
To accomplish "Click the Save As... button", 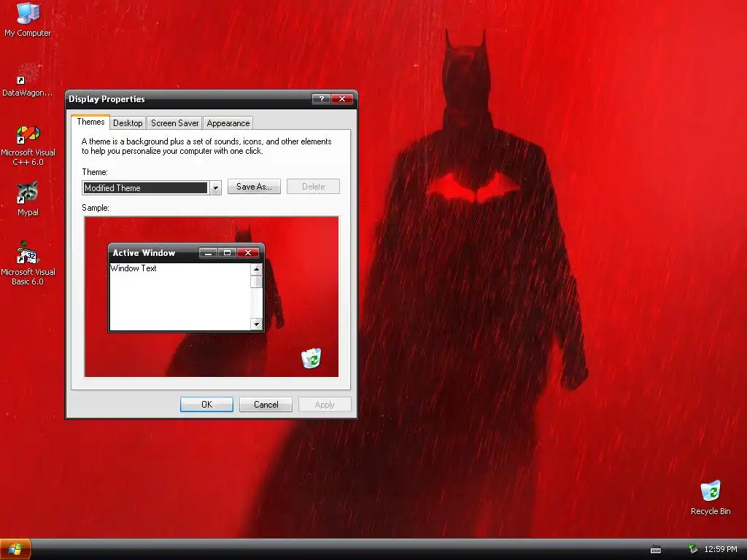I will pos(254,186).
